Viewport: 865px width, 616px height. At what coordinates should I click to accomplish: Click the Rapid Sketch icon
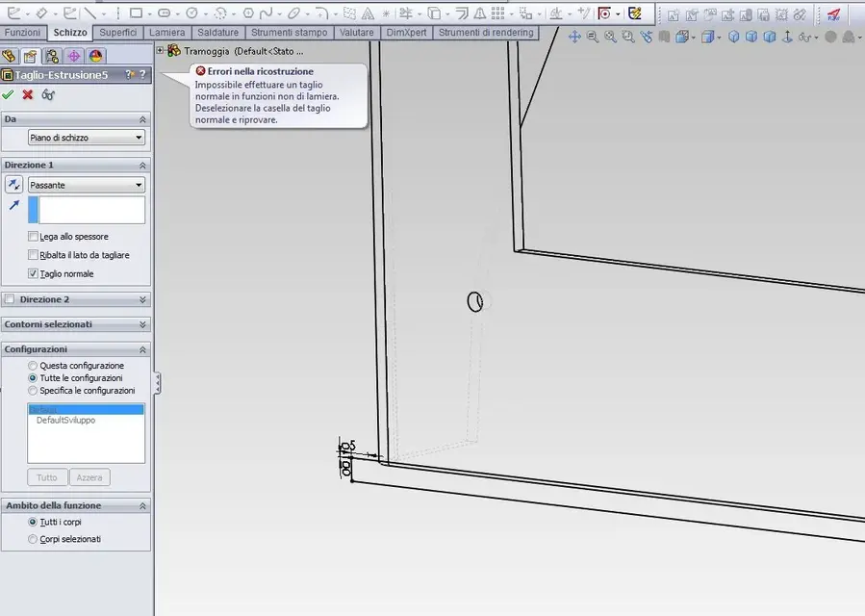pos(635,13)
